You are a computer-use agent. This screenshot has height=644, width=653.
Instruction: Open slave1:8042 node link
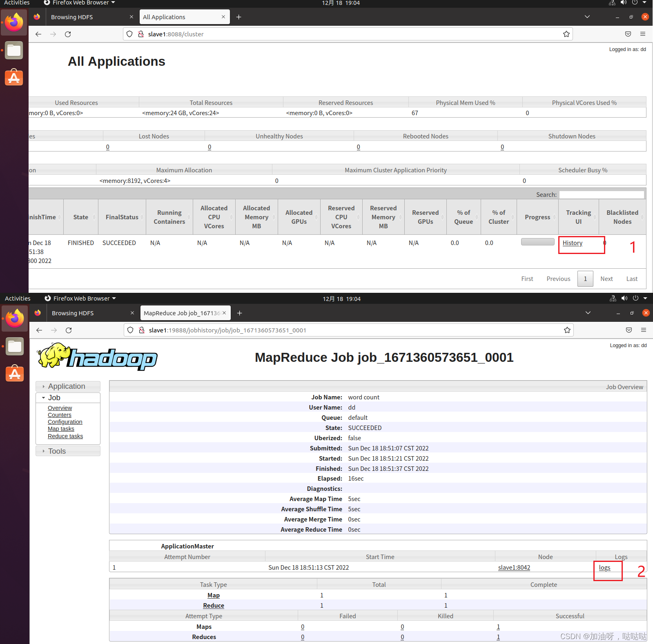[514, 568]
